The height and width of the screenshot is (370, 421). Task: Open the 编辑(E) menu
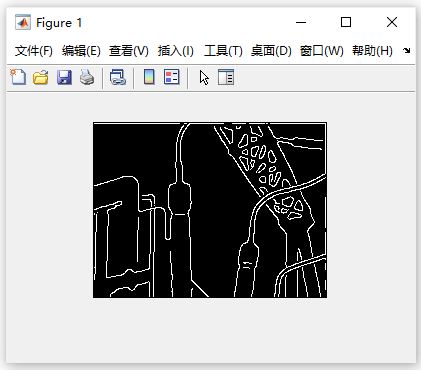81,51
